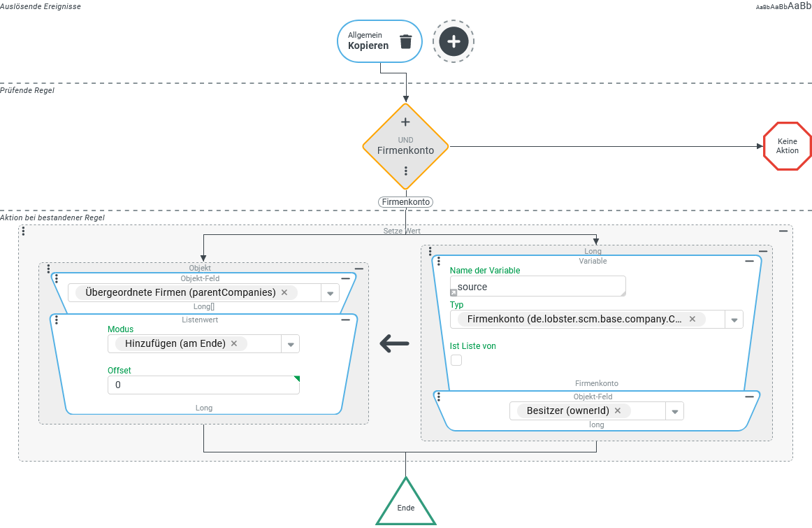Open the left Objekt-Feld parentCompanies block menu
Image resolution: width=812 pixels, height=528 pixels.
pos(57,279)
